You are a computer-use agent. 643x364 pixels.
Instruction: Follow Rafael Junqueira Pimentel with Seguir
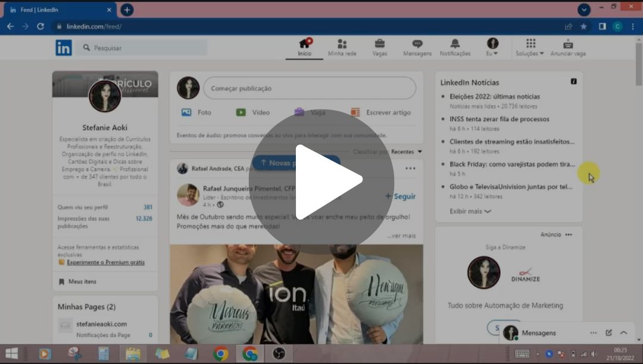click(x=401, y=196)
